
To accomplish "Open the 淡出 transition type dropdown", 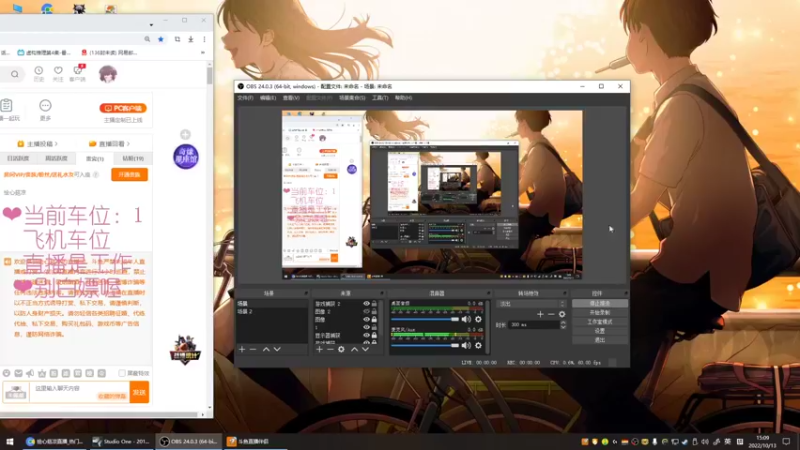I will [531, 304].
